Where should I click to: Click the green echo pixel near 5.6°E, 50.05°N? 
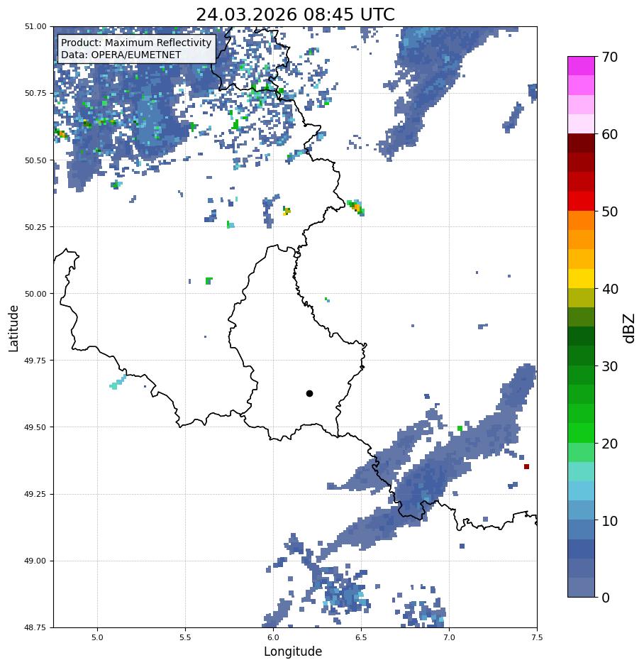pos(209,281)
